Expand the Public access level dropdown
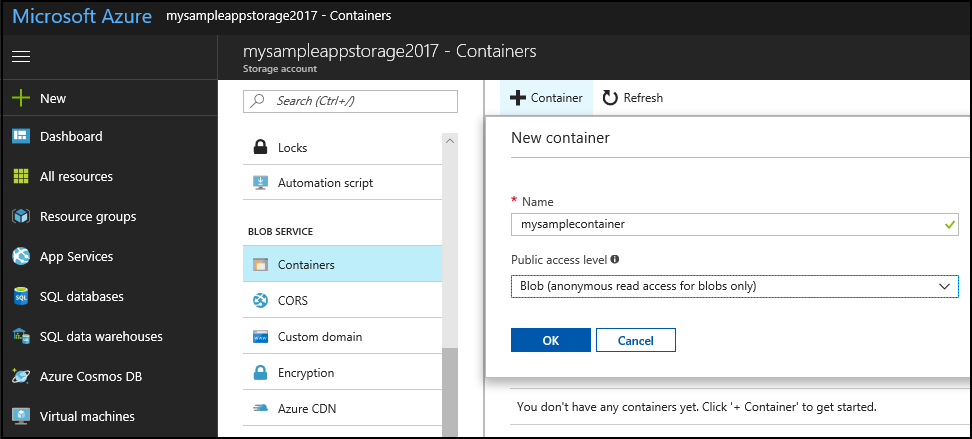This screenshot has height=439, width=972. 734,286
